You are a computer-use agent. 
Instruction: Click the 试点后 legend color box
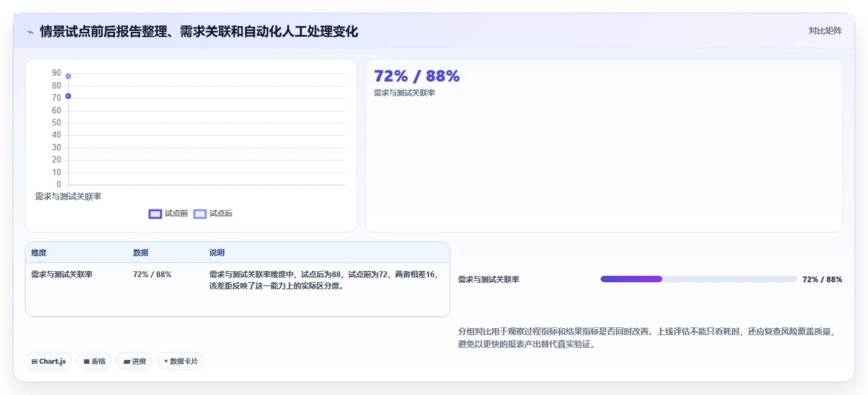point(200,214)
